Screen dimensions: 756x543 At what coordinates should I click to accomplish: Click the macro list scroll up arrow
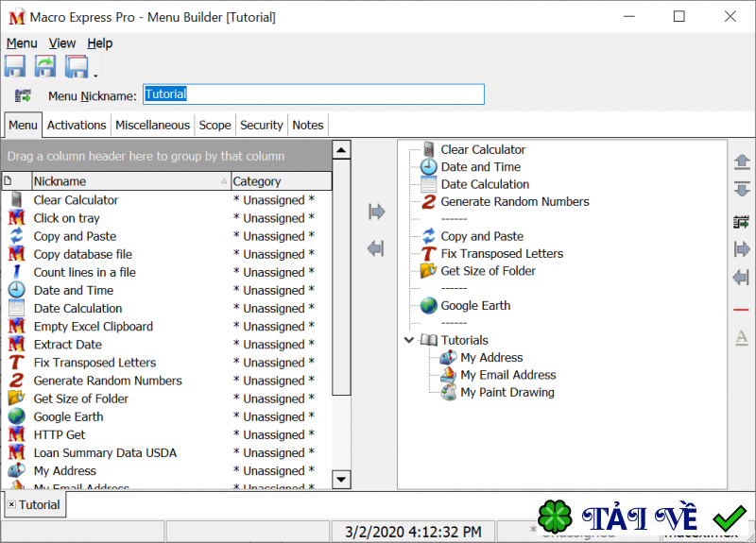pos(341,150)
